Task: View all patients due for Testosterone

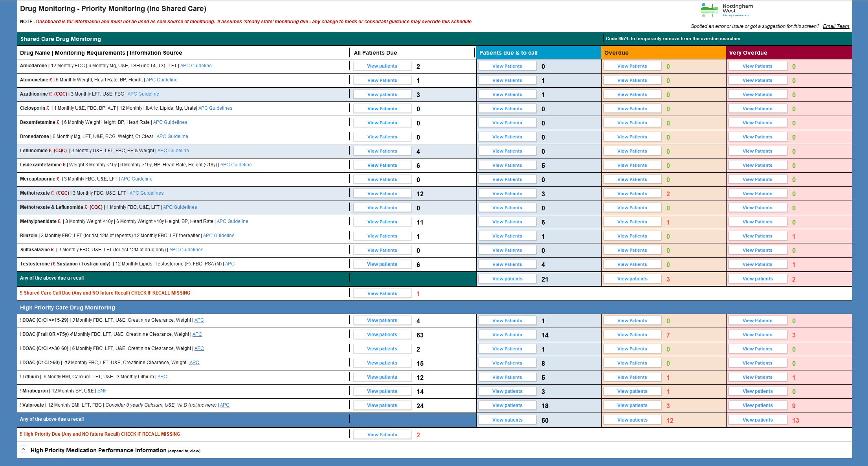Action: tap(382, 264)
